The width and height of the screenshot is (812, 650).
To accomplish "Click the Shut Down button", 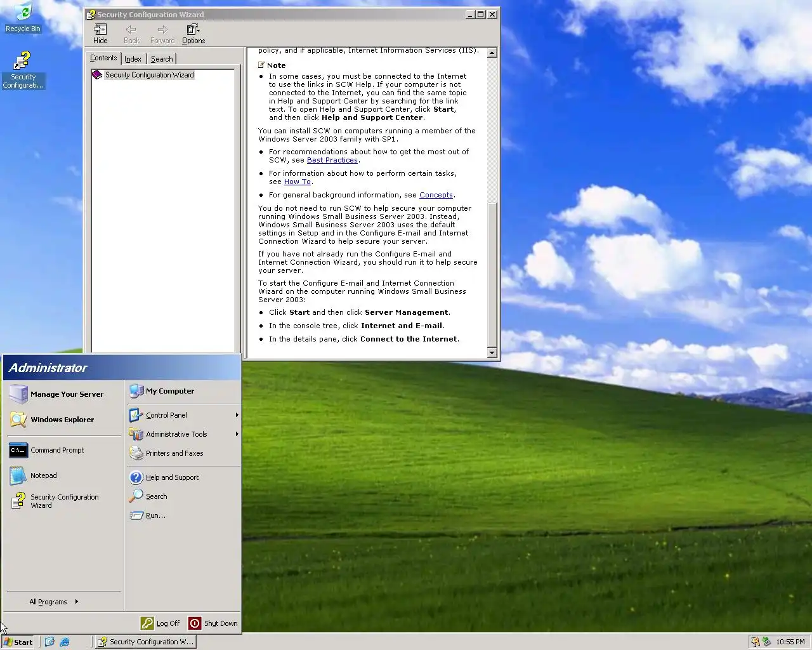I will (x=213, y=623).
